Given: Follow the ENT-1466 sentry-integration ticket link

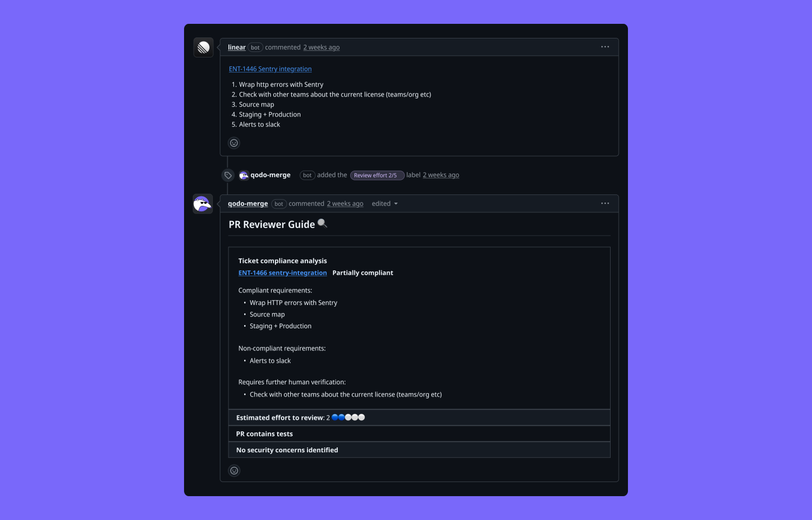Looking at the screenshot, I should (x=283, y=272).
